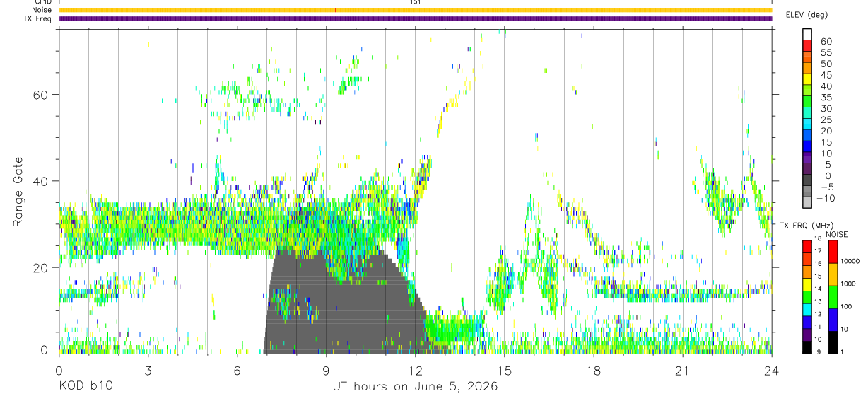This screenshot has height=401, width=868.
Task: Click the 'ELEV (deg)' color bar title
Action: [806, 14]
